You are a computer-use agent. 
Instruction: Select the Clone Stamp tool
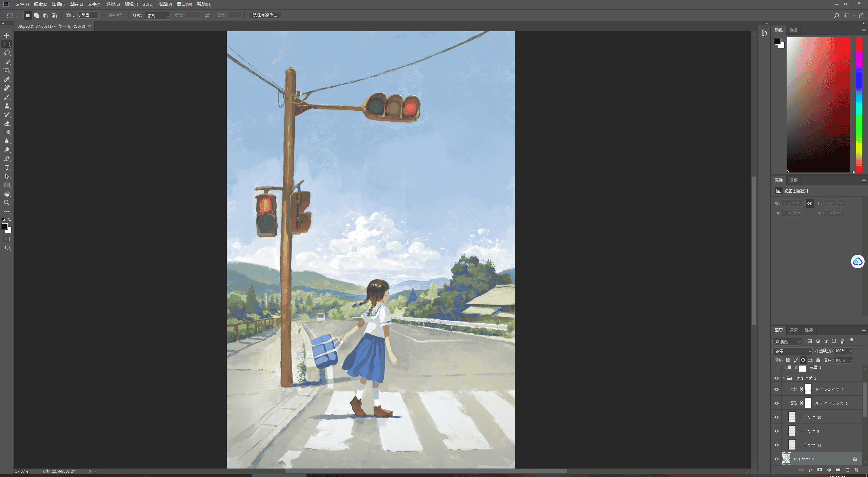point(7,106)
